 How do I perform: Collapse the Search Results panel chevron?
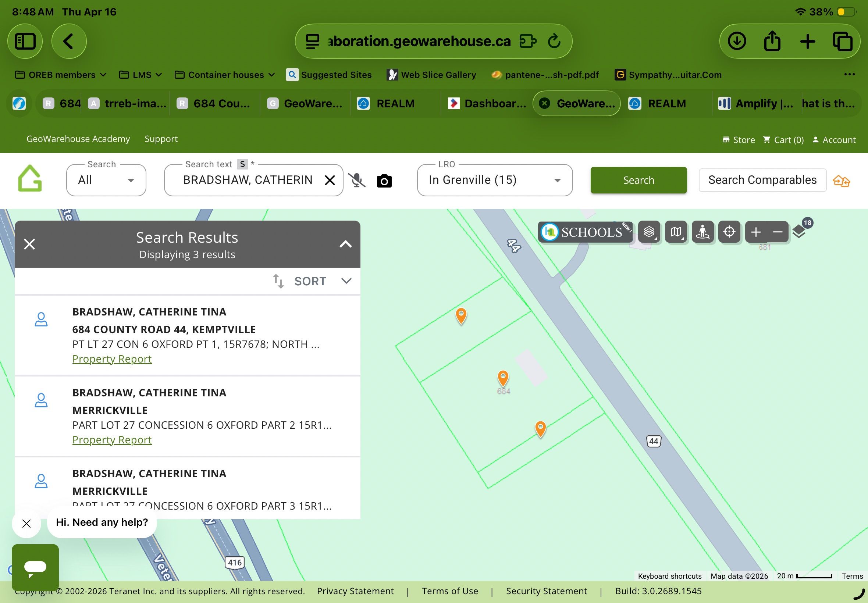tap(345, 244)
